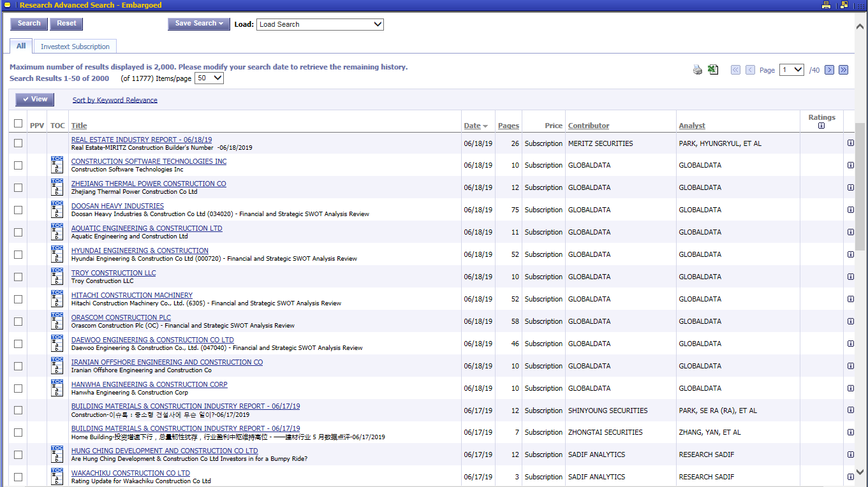868x487 pixels.
Task: Export results using the Excel icon
Action: click(x=713, y=70)
